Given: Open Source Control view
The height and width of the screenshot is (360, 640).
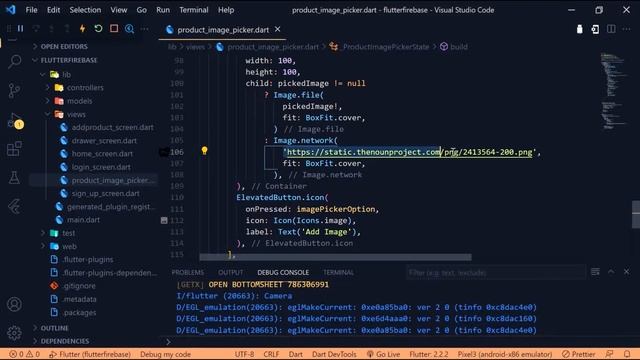Looking at the screenshot, I should pyautogui.click(x=14, y=90).
